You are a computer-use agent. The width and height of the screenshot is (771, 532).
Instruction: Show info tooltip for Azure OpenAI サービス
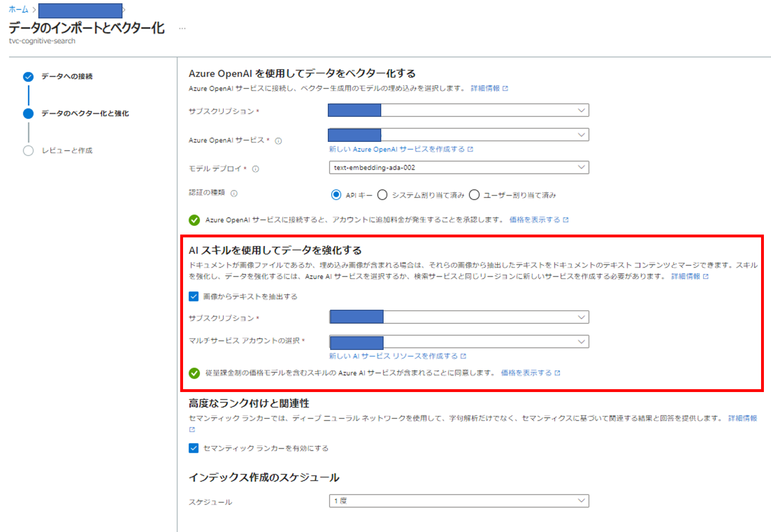click(278, 141)
